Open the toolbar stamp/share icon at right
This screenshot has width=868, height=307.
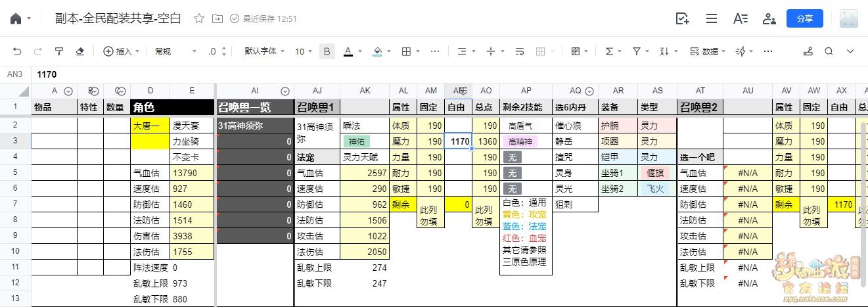808,51
